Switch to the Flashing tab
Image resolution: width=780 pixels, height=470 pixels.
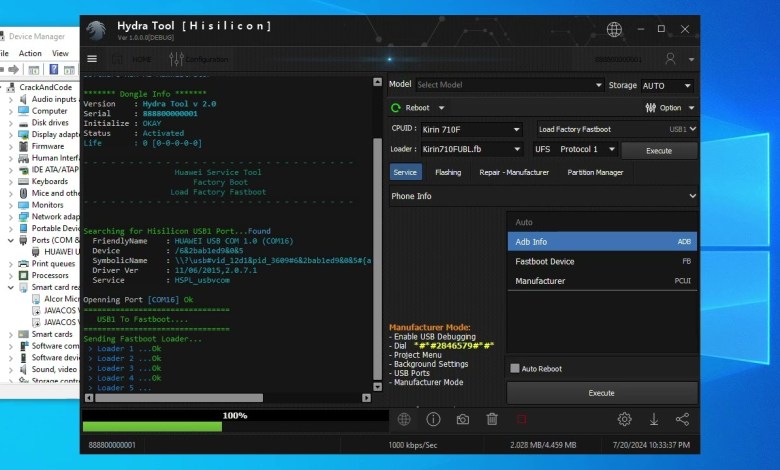448,172
